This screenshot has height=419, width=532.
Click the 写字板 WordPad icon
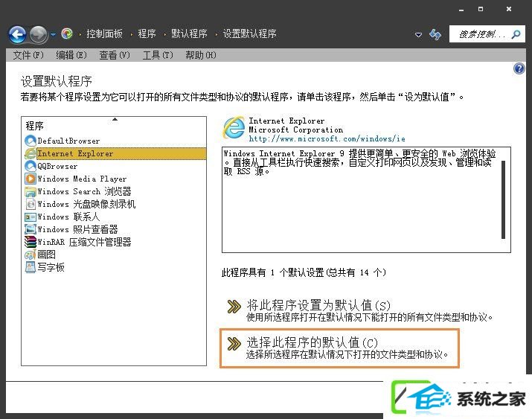click(x=31, y=267)
